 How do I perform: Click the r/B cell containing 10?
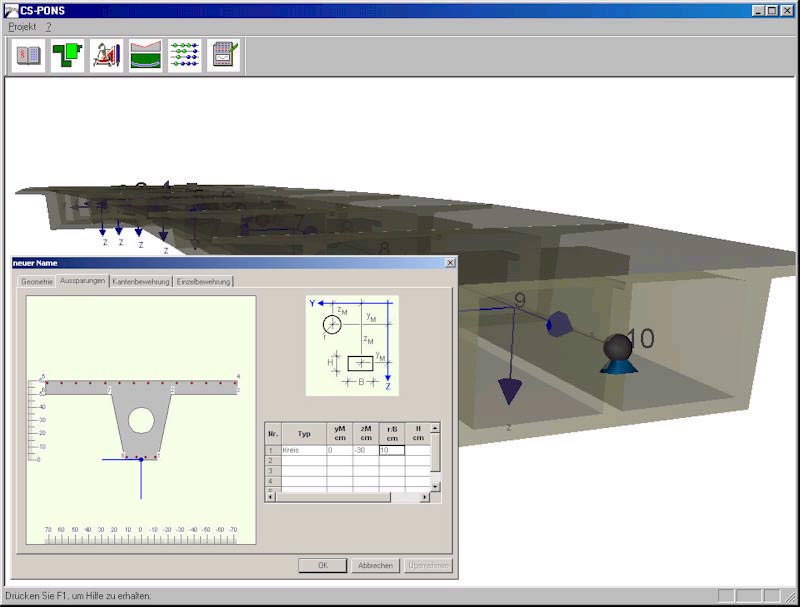pos(391,451)
